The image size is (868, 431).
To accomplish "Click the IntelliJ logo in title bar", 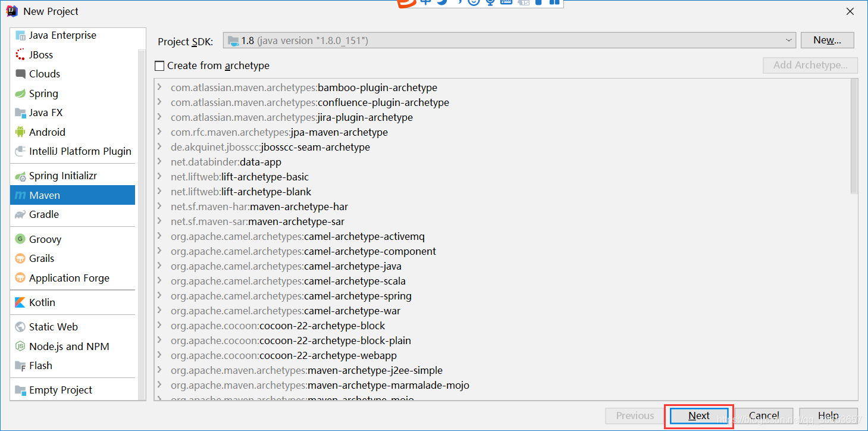I will [x=12, y=11].
